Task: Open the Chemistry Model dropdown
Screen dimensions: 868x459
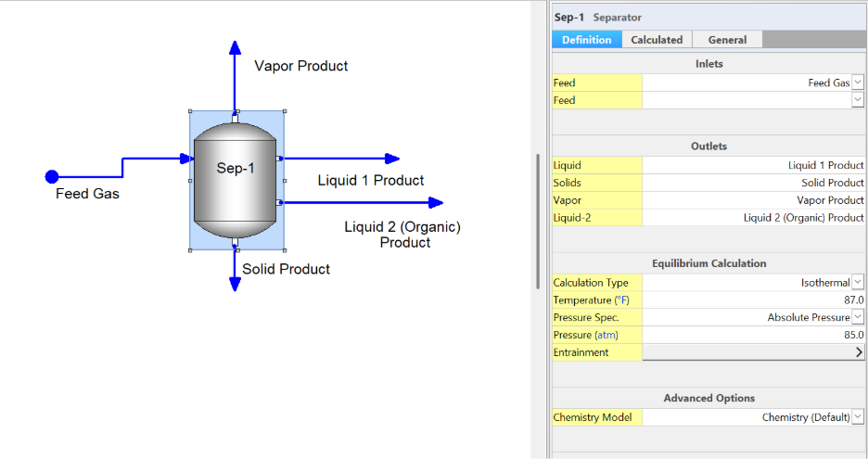Action: [858, 417]
